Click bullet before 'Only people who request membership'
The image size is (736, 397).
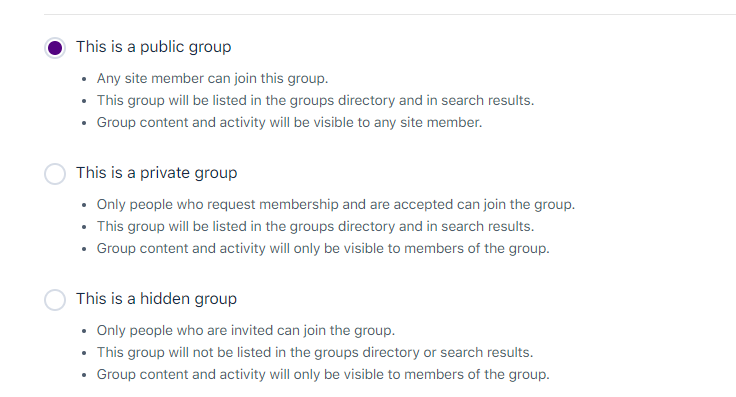coord(84,205)
